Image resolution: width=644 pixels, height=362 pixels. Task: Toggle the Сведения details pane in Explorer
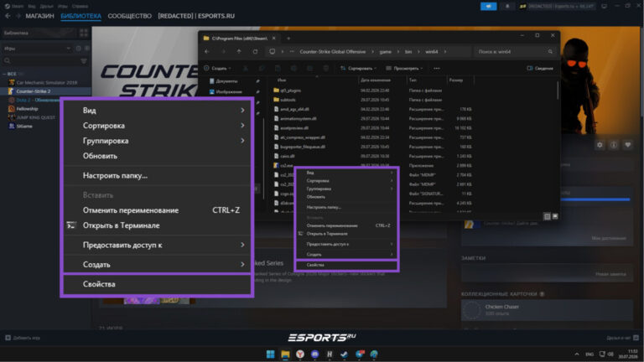click(540, 68)
